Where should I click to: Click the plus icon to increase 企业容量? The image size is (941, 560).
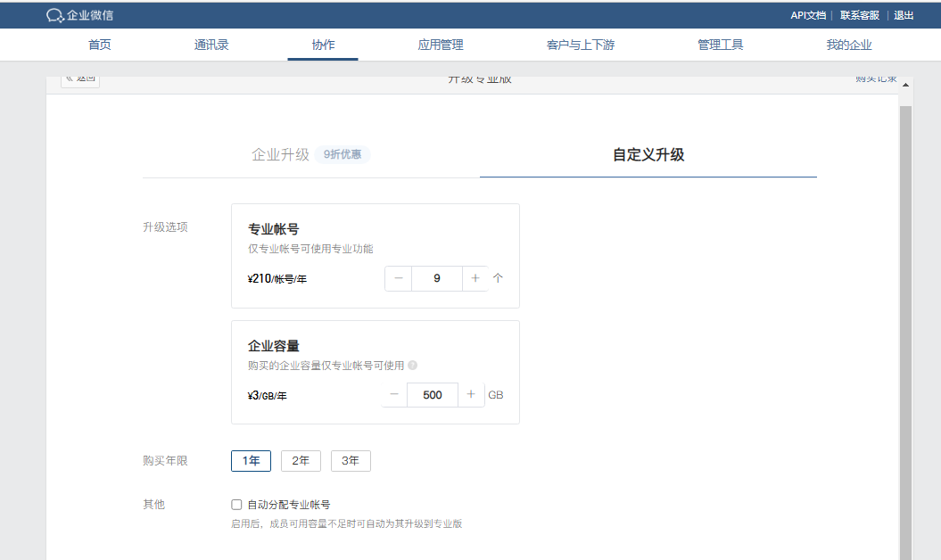(x=471, y=394)
